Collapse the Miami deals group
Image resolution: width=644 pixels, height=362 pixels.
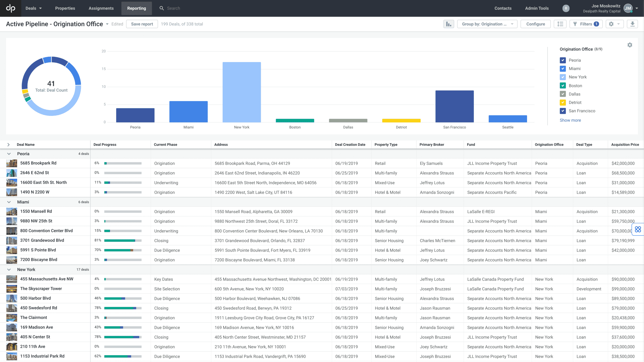(9, 202)
